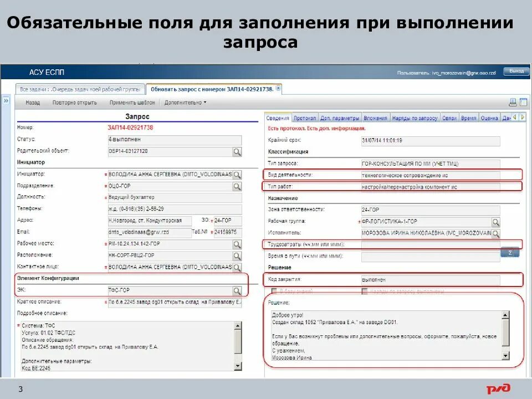Open the Наряды по запросу tab
The image size is (532, 399).
(x=415, y=118)
